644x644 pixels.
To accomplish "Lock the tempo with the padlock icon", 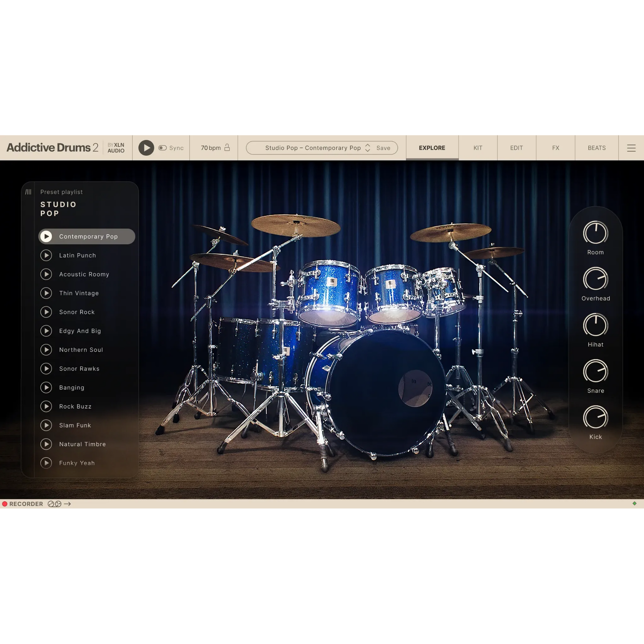I will (x=227, y=147).
